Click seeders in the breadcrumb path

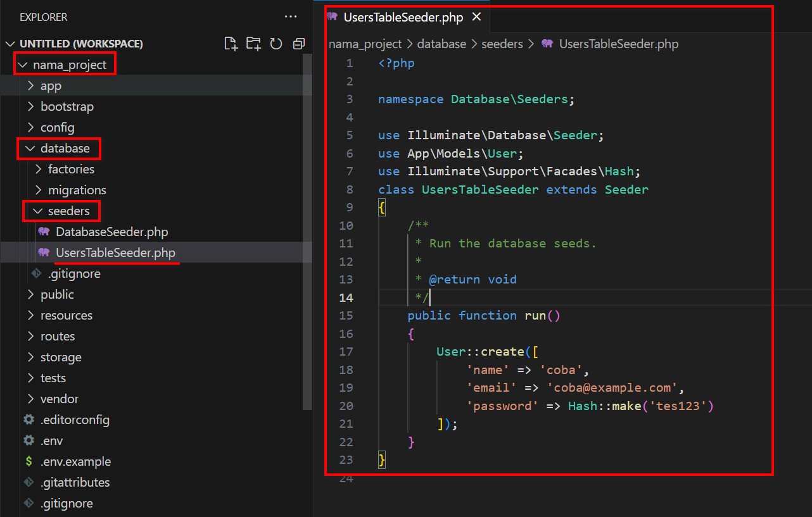(502, 44)
